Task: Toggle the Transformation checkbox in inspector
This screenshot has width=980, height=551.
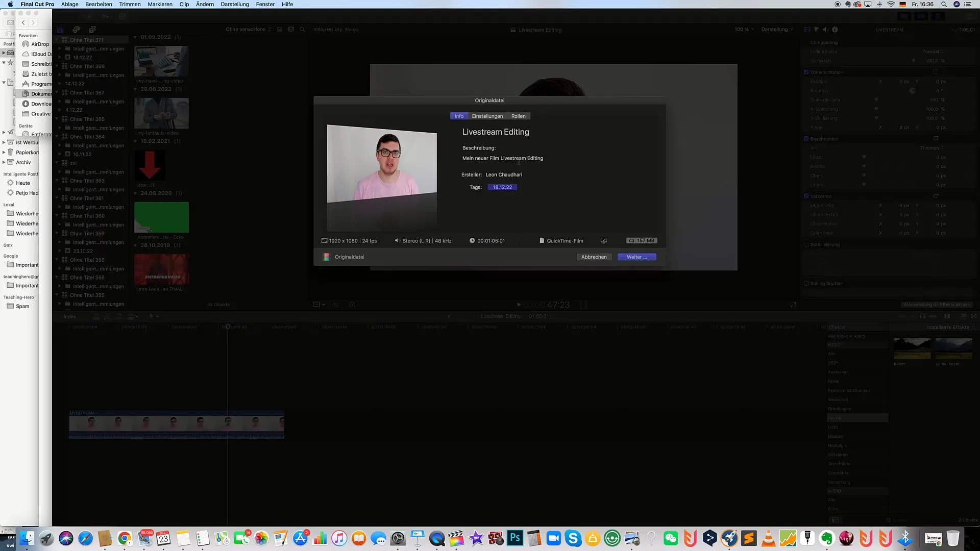Action: pyautogui.click(x=806, y=72)
